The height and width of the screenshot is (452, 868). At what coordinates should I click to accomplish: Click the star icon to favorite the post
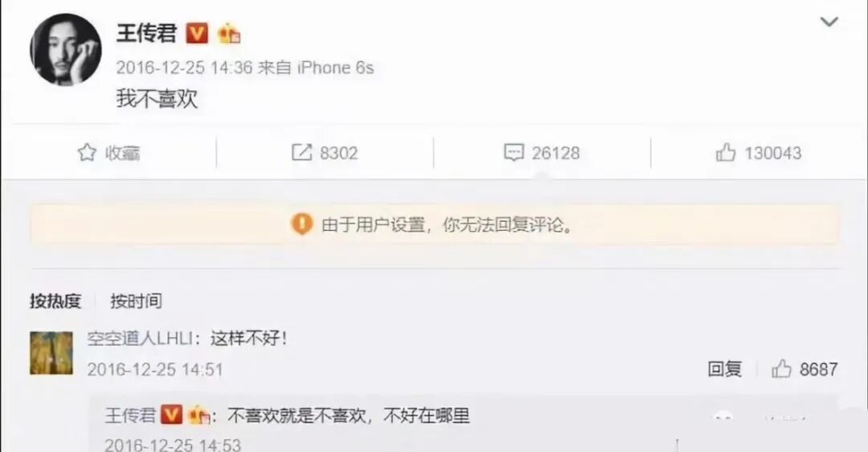[x=87, y=152]
